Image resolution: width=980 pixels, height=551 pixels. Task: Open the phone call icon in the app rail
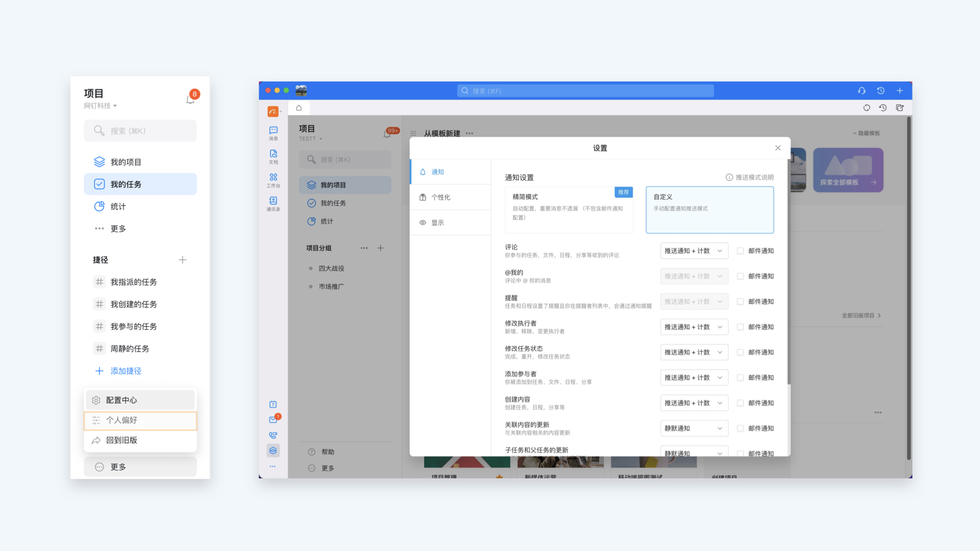click(x=273, y=435)
